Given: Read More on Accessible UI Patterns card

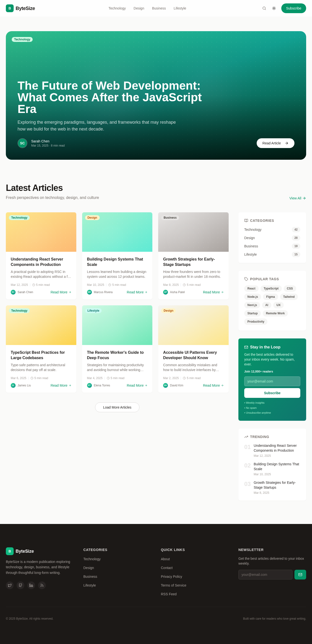Looking at the screenshot, I should (x=213, y=385).
